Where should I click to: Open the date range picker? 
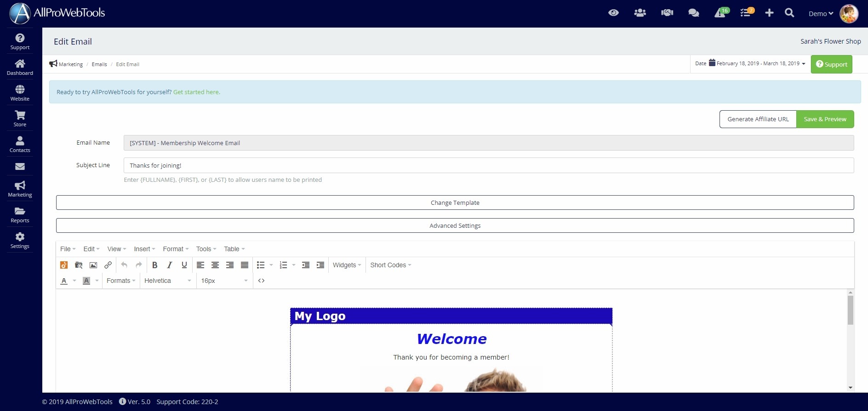tap(750, 63)
